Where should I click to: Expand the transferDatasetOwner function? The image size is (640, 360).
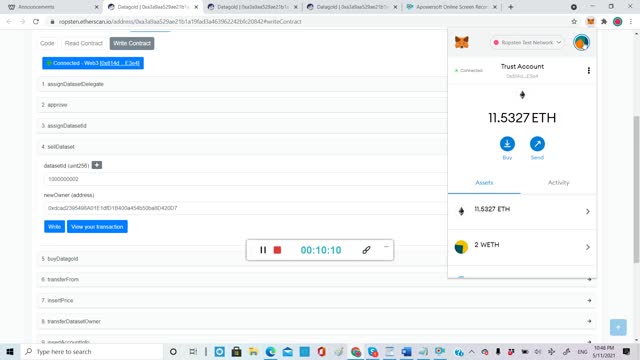(317, 321)
